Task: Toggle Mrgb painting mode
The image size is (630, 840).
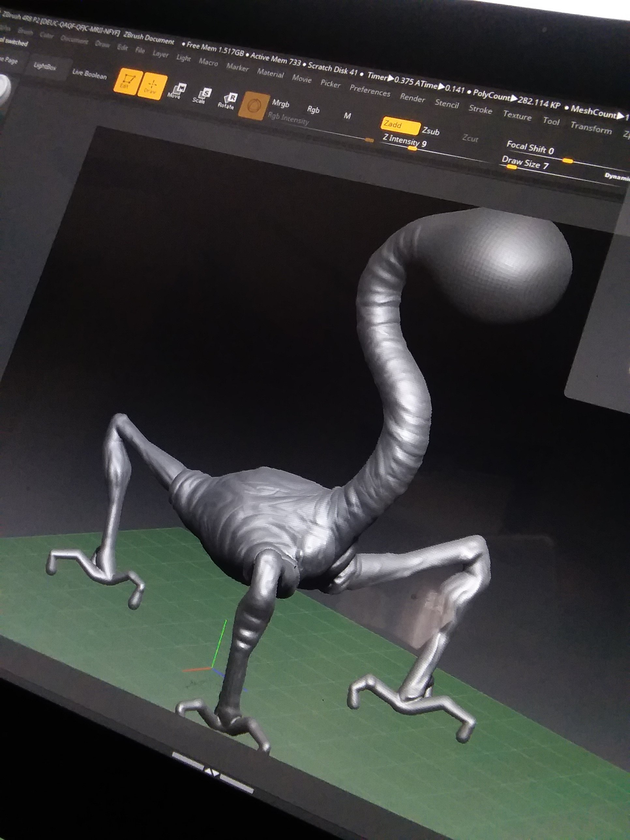Action: point(281,103)
